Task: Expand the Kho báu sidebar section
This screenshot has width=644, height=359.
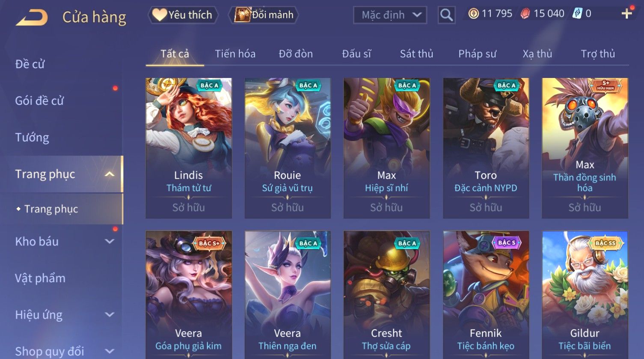Action: point(110,241)
